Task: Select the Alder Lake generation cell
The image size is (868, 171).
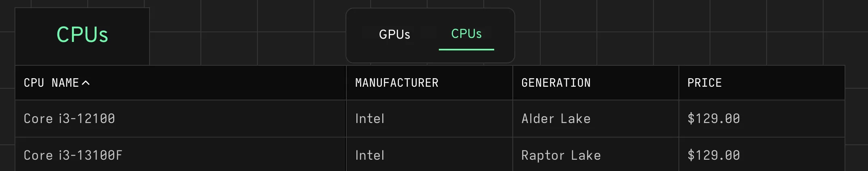Action: point(556,119)
